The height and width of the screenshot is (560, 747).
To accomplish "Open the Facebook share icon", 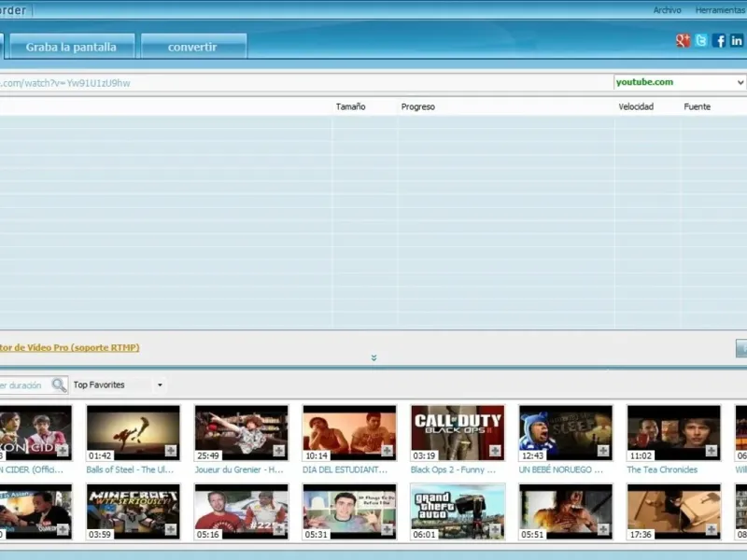I will 719,41.
